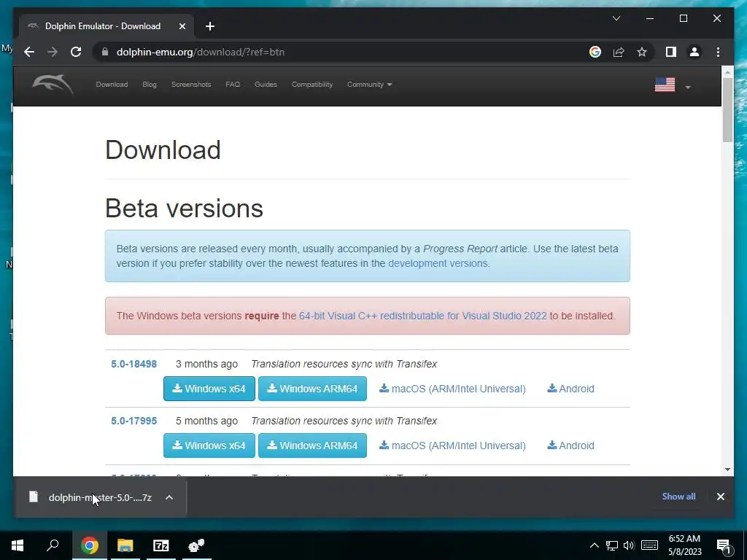Expand the Community menu
Screen dimensions: 747x560
369,85
